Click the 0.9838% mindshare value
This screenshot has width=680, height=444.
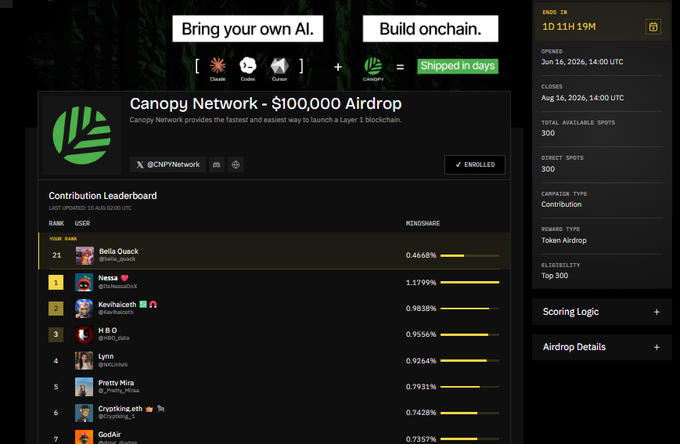[x=421, y=308]
